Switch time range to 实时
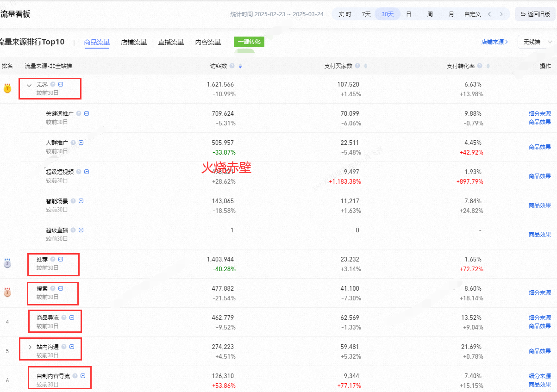Screen dimensions: 557x392 tap(344, 14)
